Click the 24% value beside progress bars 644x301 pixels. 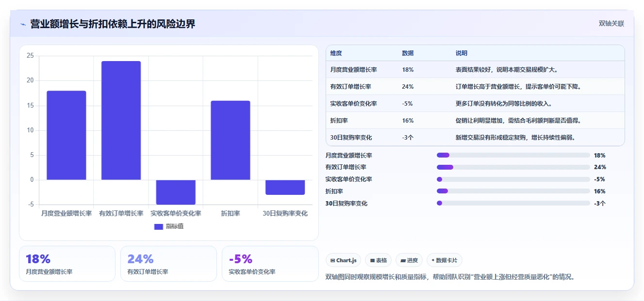click(x=600, y=167)
